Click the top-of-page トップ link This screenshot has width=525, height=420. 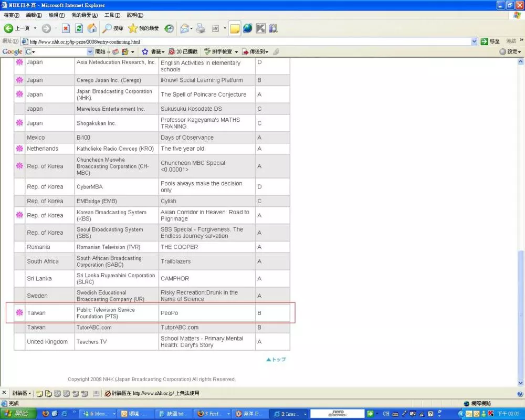276,360
